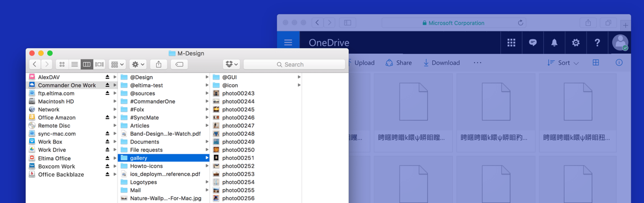Select Boxcom Work drive
Screen dimensions: 644x203
pos(56,167)
